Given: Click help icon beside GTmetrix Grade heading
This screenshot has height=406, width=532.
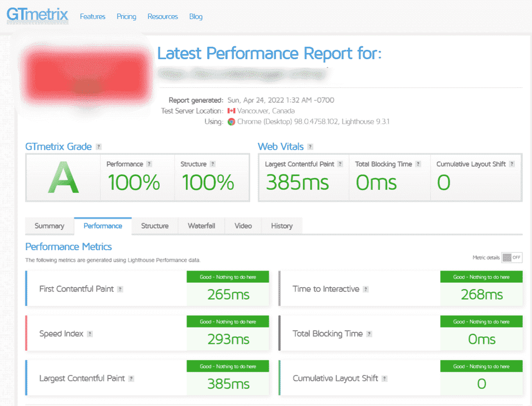Looking at the screenshot, I should tap(99, 147).
